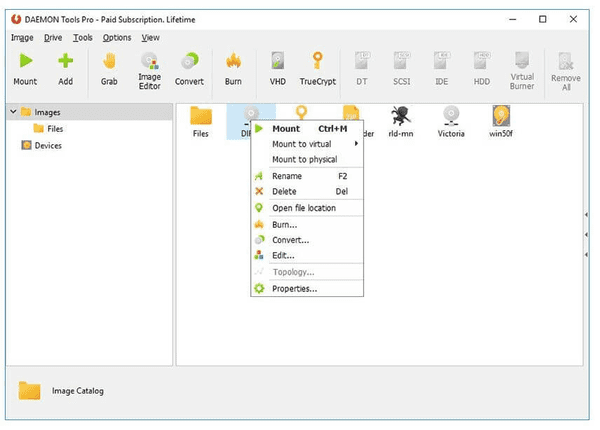Choose Mount from context menu

pyautogui.click(x=307, y=129)
